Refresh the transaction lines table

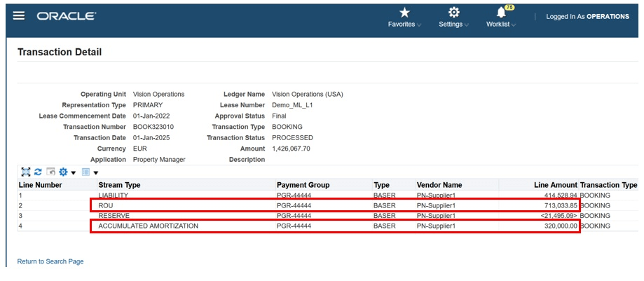pos(39,172)
